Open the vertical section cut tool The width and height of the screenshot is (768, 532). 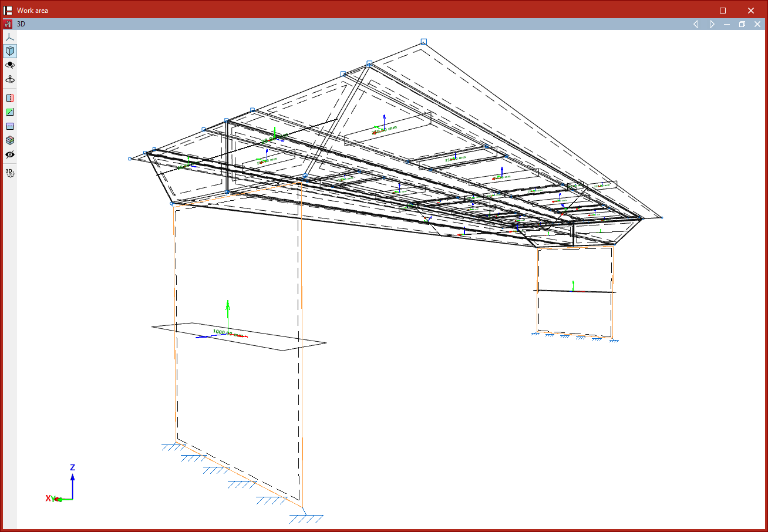(x=10, y=98)
